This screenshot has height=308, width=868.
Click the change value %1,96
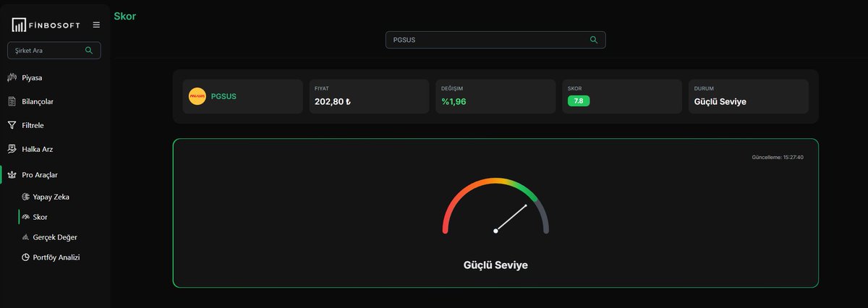pos(454,102)
